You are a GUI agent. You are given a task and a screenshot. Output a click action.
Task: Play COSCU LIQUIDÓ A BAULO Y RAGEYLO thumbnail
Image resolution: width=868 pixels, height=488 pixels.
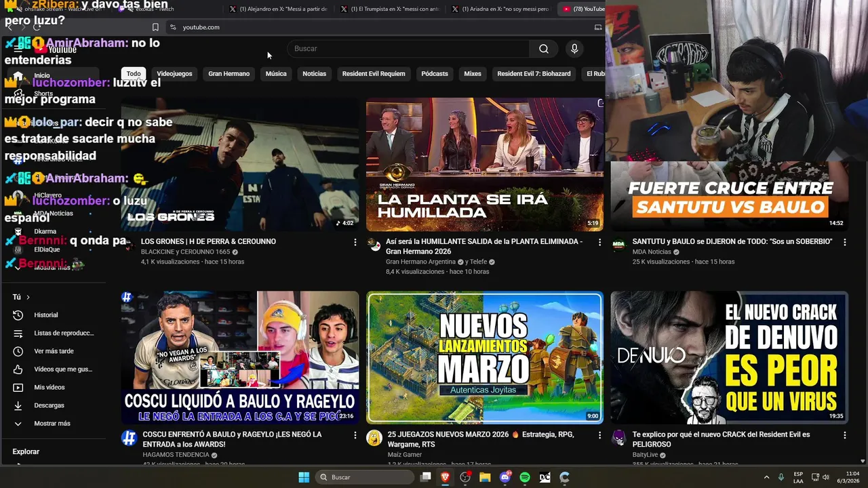tap(240, 357)
